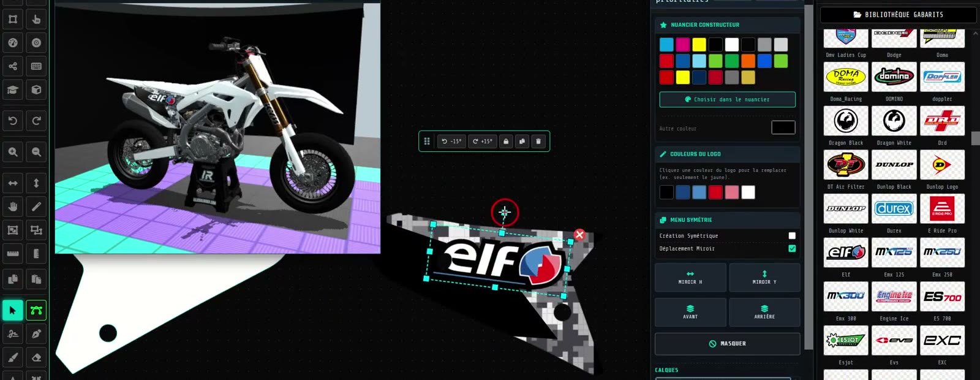Click the 3D motorcycle preview image

217,127
